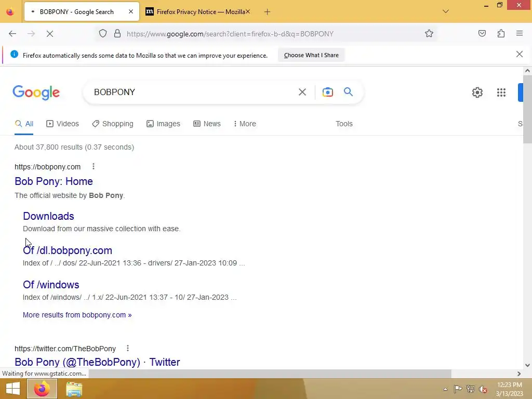The height and width of the screenshot is (399, 532).
Task: Open the Extensions puzzle icon
Action: pyautogui.click(x=501, y=34)
